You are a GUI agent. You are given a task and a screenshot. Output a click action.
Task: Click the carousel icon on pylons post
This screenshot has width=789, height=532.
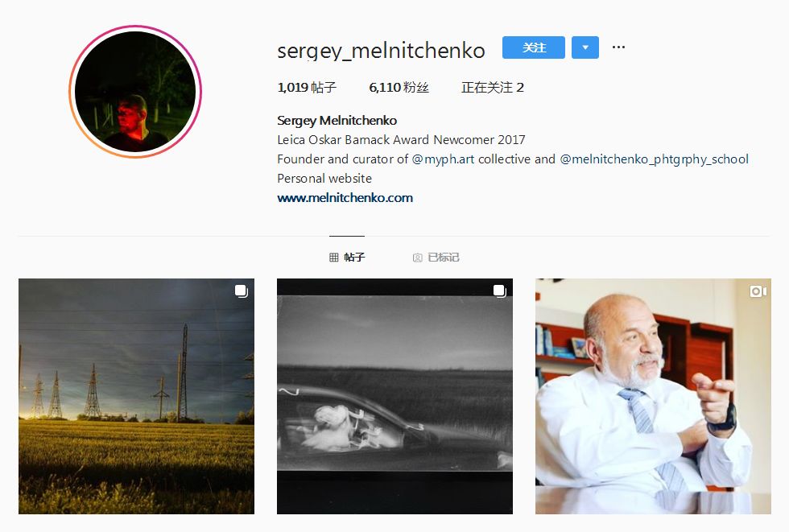pyautogui.click(x=241, y=291)
